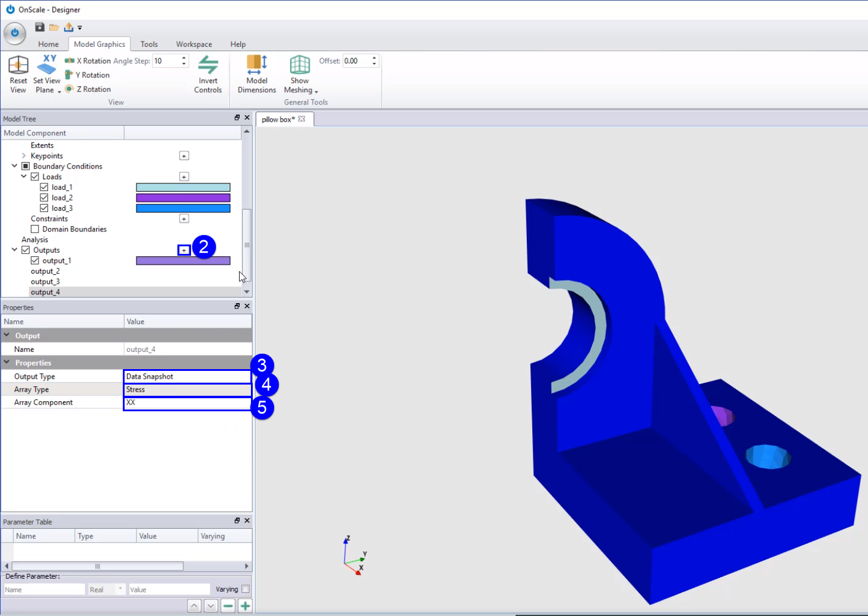This screenshot has height=616, width=868.
Task: Click load_2 purple color swatch
Action: click(183, 198)
